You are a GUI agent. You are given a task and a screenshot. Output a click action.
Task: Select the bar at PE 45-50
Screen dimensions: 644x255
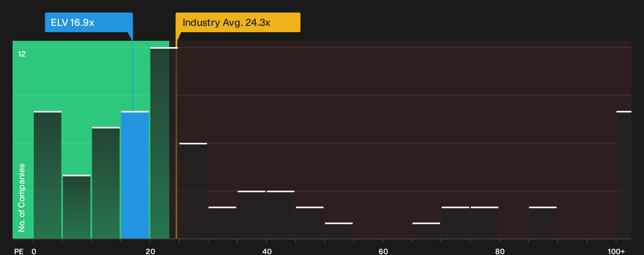(310, 222)
